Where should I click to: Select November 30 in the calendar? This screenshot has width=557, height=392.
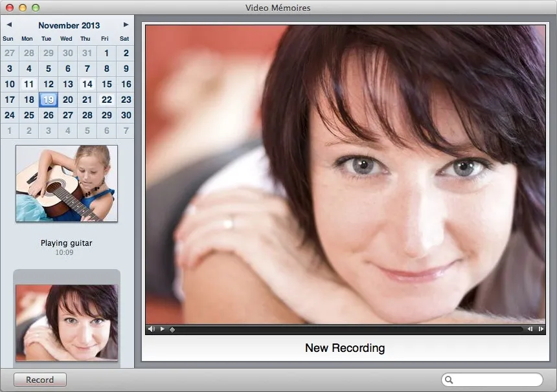(x=126, y=115)
